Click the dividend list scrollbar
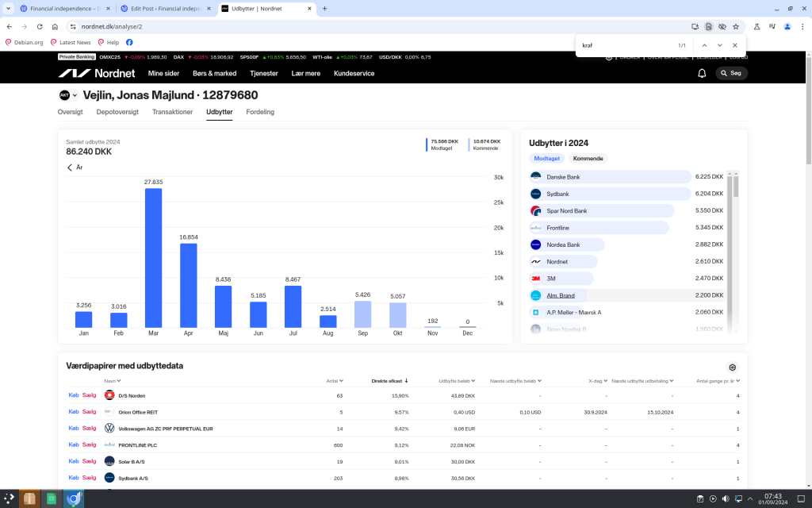 coord(735,187)
